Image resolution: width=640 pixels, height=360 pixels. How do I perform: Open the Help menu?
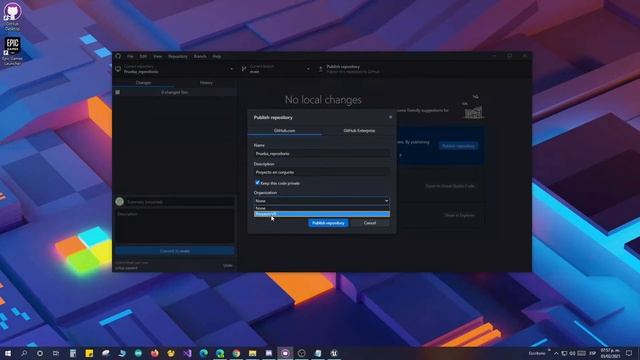[x=217, y=56]
